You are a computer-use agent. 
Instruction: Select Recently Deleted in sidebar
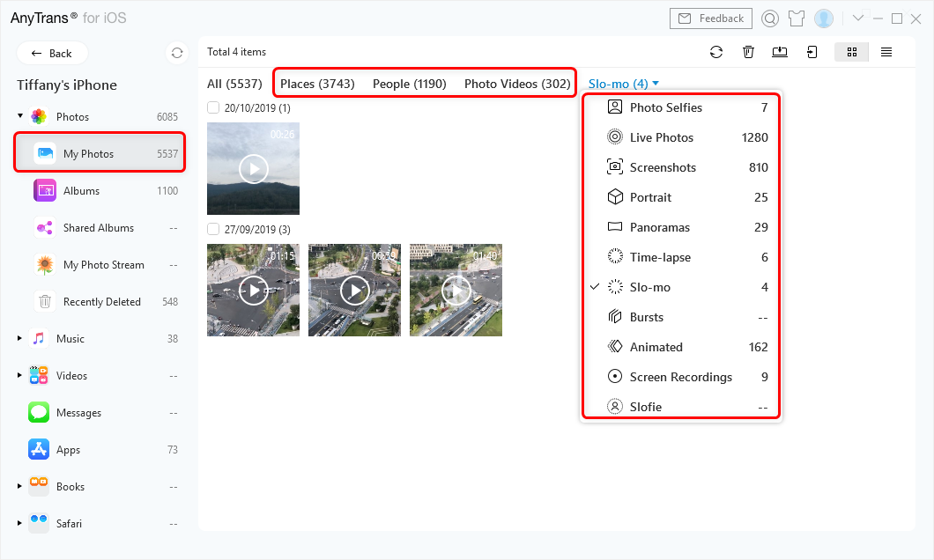[101, 302]
